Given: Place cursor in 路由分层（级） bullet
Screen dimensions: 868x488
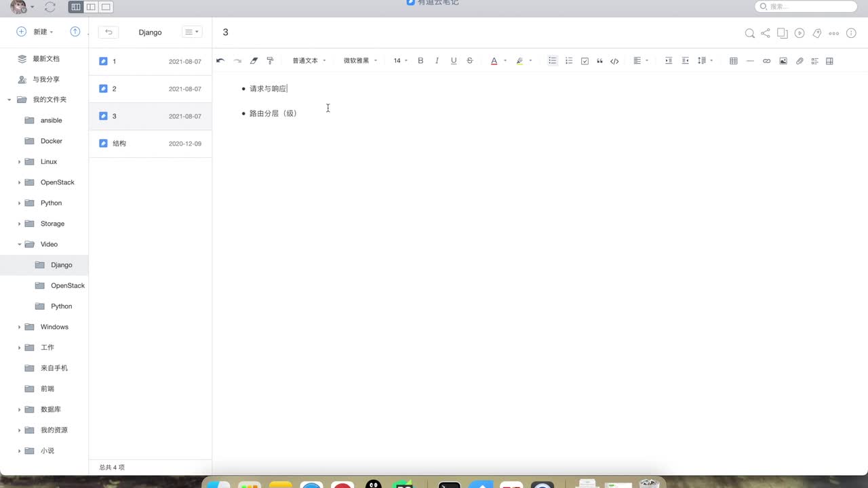Looking at the screenshot, I should click(273, 113).
